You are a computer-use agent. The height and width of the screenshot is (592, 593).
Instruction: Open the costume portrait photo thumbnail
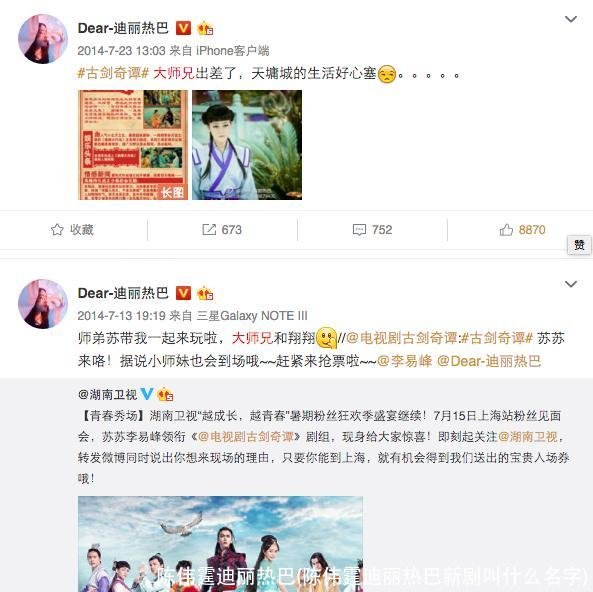247,145
